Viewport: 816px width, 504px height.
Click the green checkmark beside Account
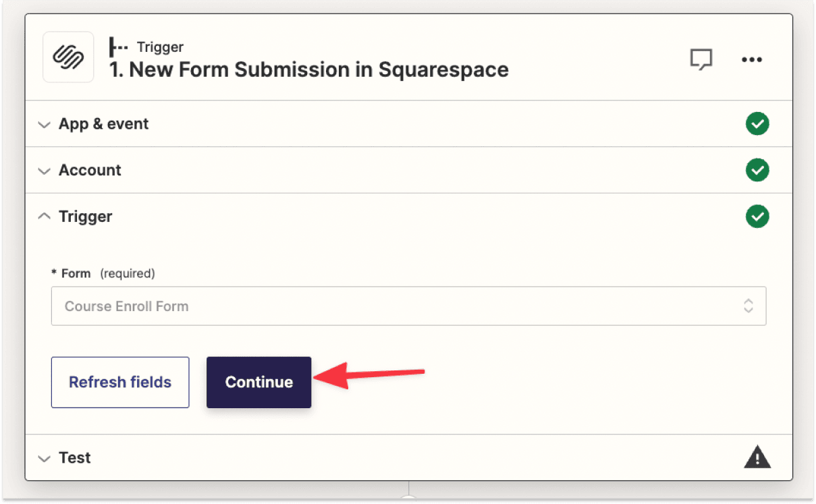tap(757, 170)
